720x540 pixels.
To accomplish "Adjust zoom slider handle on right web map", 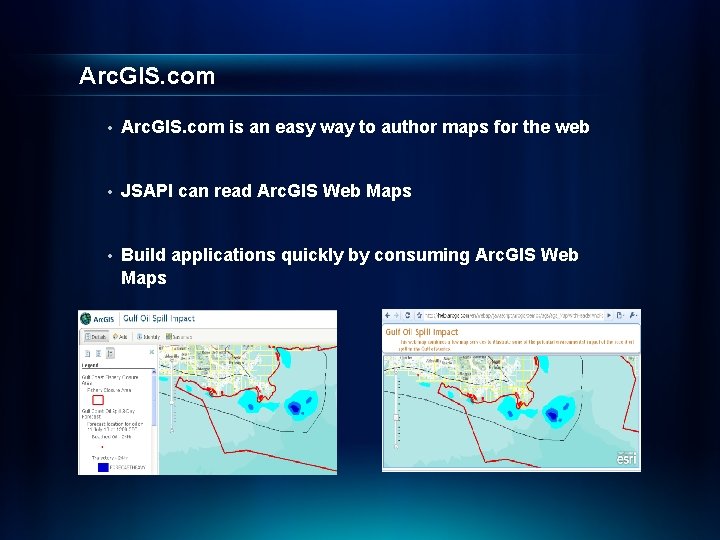I will [x=396, y=417].
